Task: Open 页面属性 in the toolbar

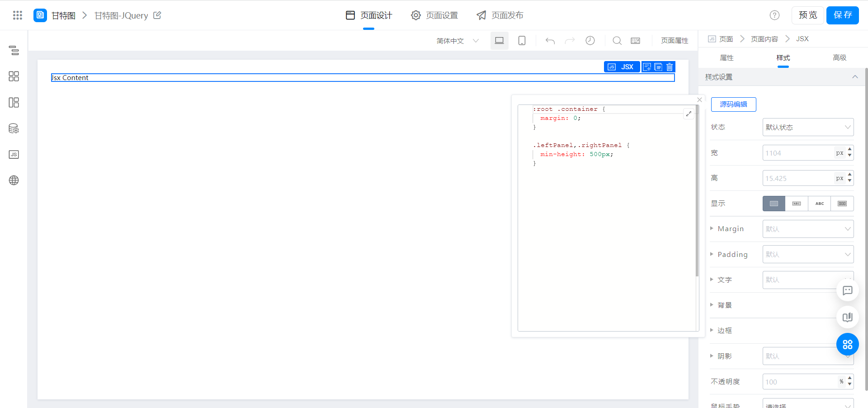Action: coord(675,41)
